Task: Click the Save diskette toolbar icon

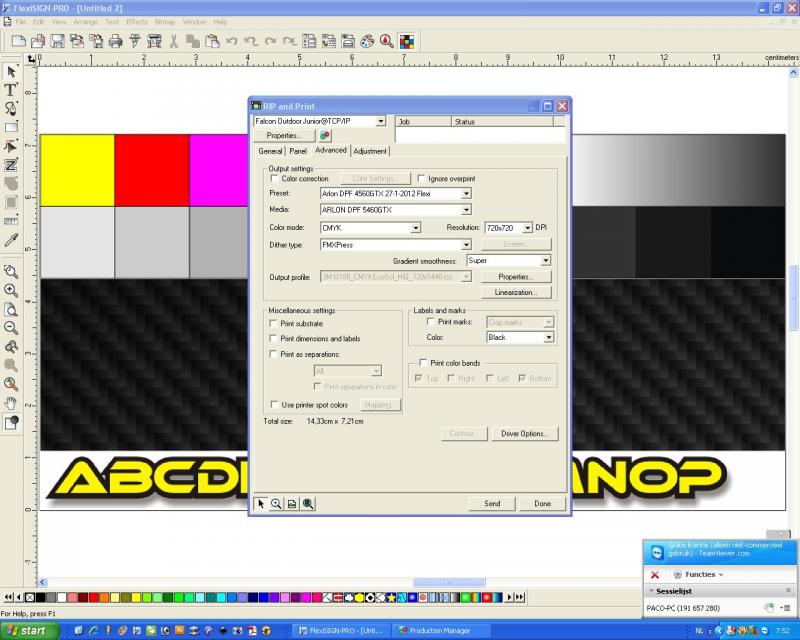Action: point(57,41)
